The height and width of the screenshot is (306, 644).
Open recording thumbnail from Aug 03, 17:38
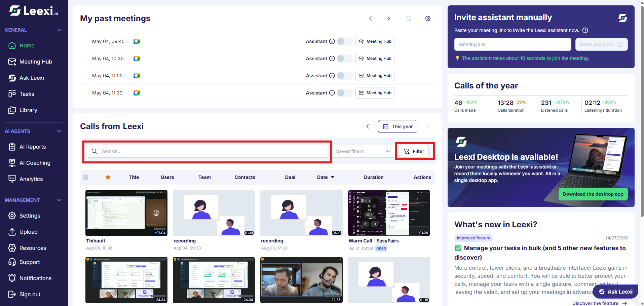tap(301, 213)
